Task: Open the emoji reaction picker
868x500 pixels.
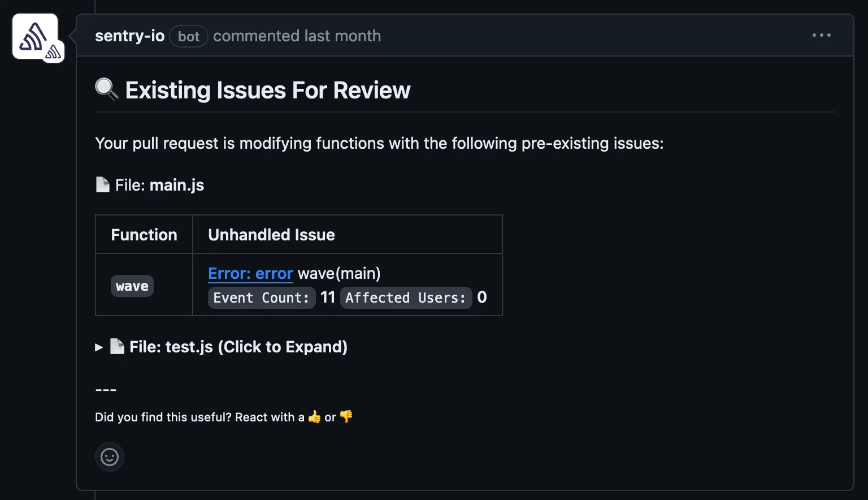Action: click(x=110, y=456)
